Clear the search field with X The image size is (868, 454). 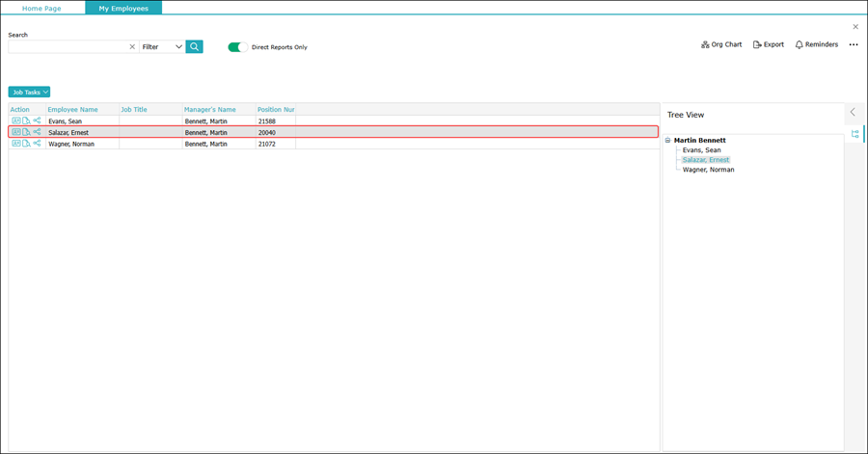[x=132, y=46]
